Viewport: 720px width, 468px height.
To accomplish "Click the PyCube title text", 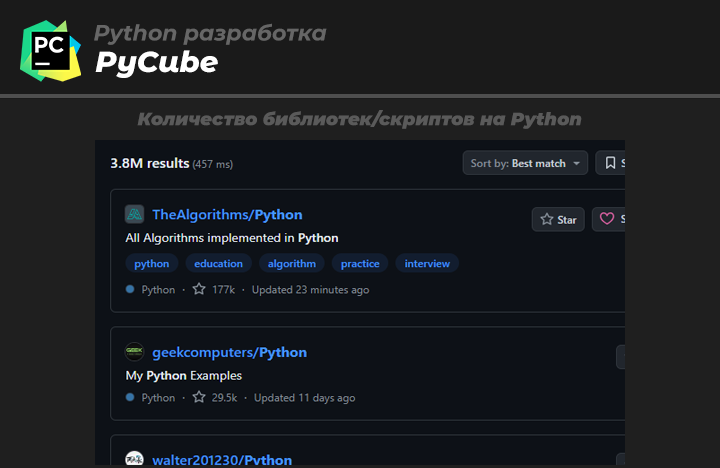I will pos(156,63).
